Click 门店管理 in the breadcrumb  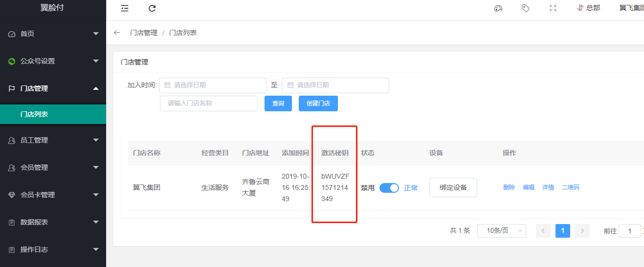[x=144, y=33]
